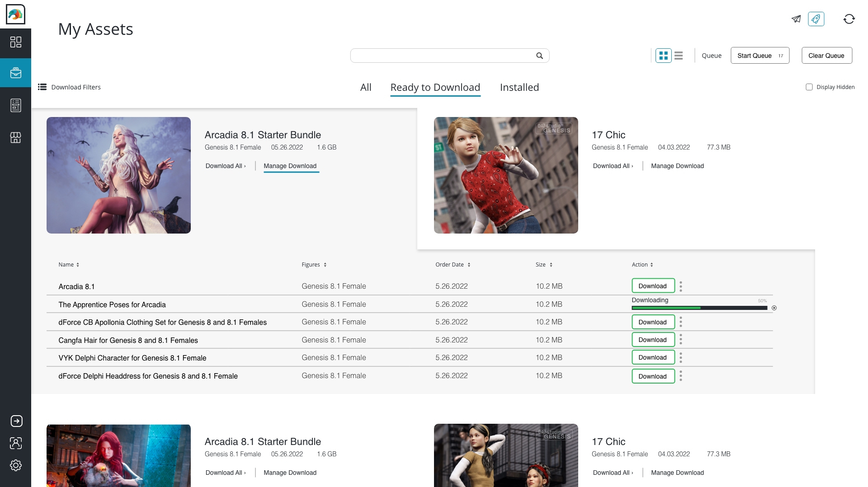Open top Arcadia 8.1 Starter Bundle thumbnail
Screen dimensions: 868x487
click(118, 175)
